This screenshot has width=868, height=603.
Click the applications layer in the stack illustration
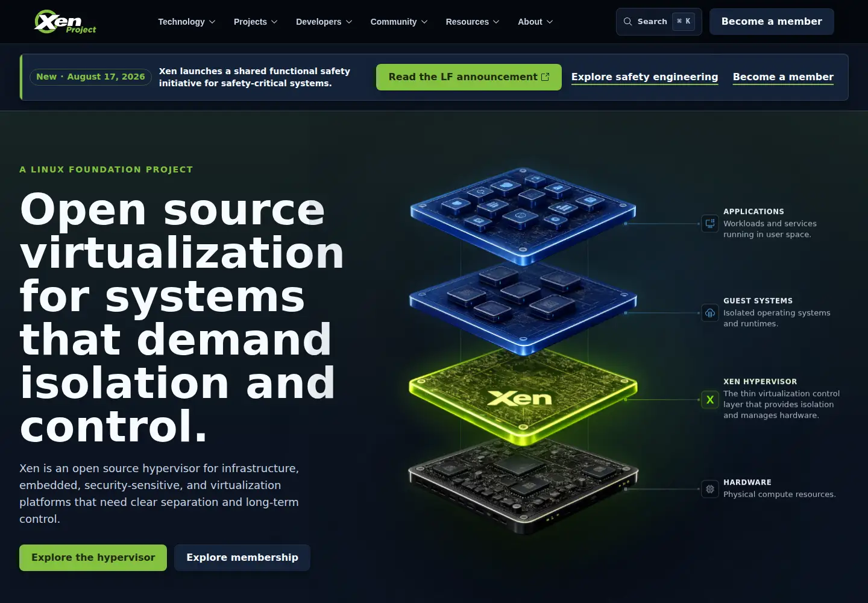(523, 216)
